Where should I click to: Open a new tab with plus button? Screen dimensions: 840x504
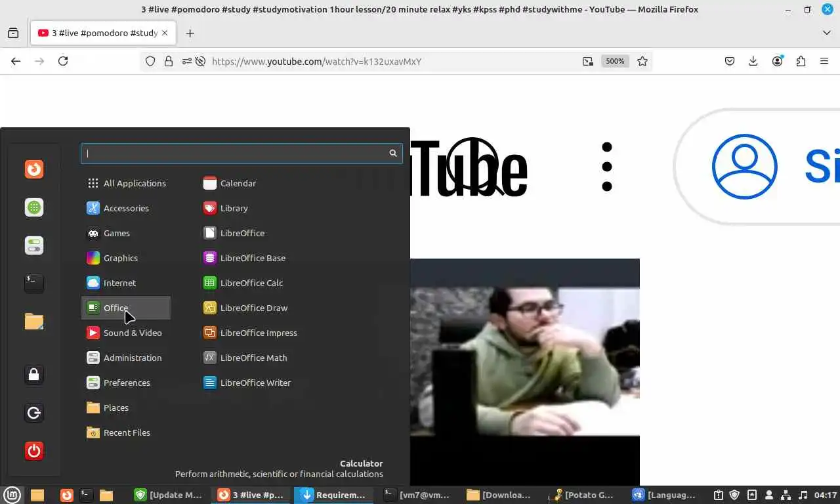tap(190, 33)
